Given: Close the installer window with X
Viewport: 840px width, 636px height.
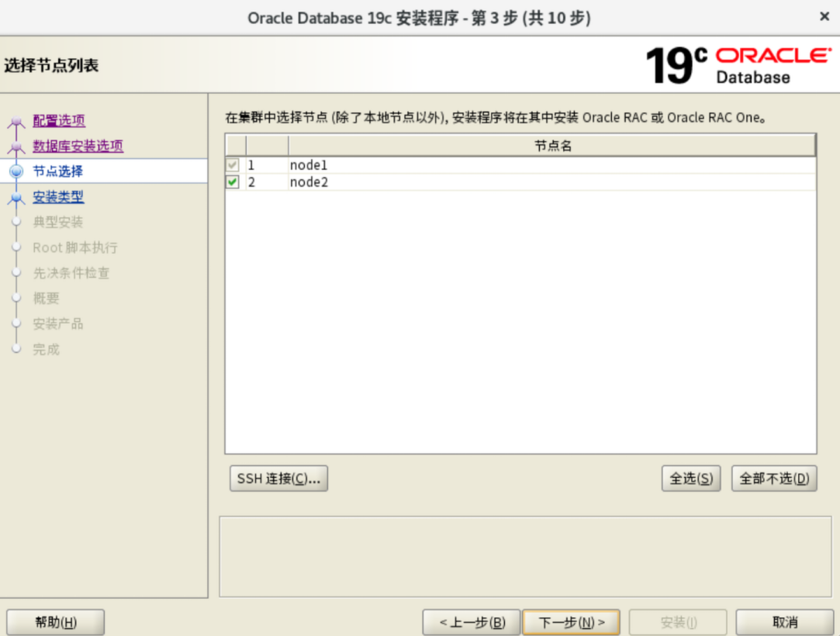Looking at the screenshot, I should [824, 17].
